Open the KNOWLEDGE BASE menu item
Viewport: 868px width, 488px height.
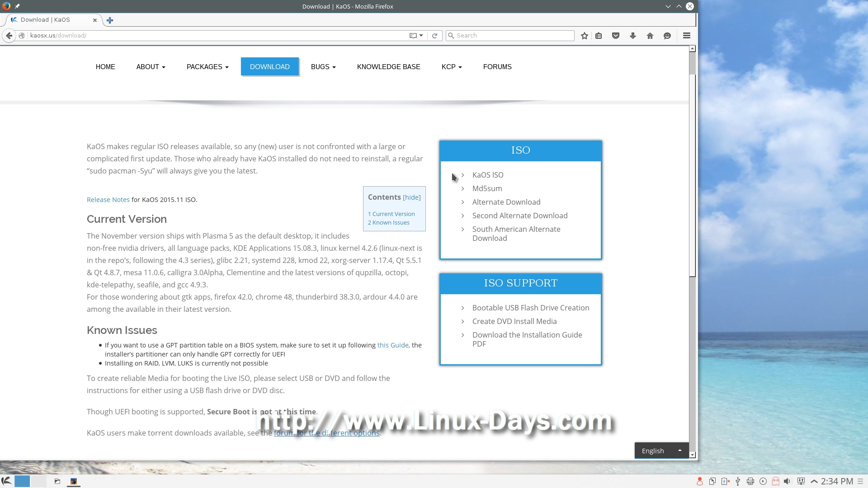389,67
